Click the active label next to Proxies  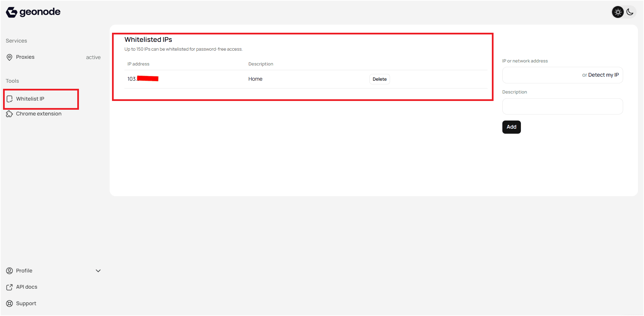point(93,57)
